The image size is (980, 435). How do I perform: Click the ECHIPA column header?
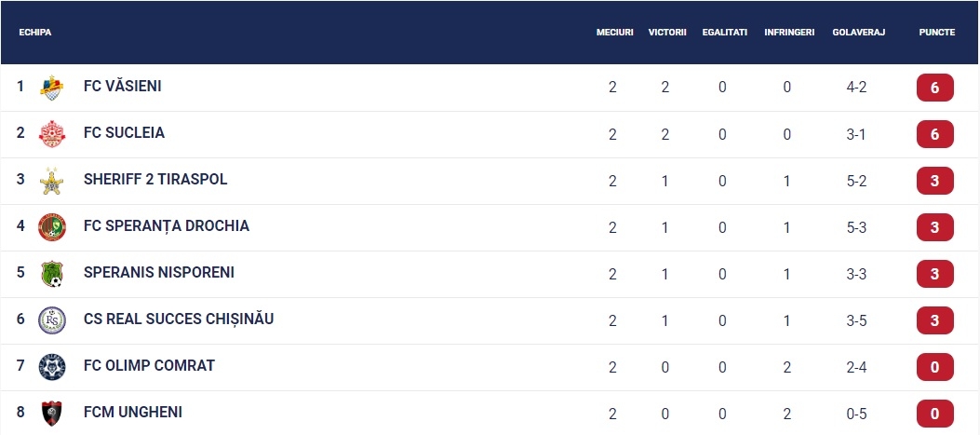coord(35,32)
